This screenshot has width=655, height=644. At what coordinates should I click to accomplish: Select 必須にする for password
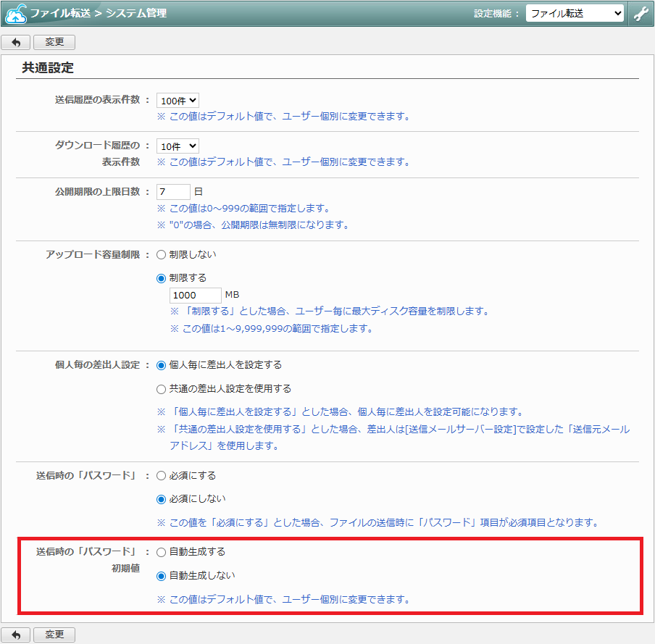[x=162, y=476]
